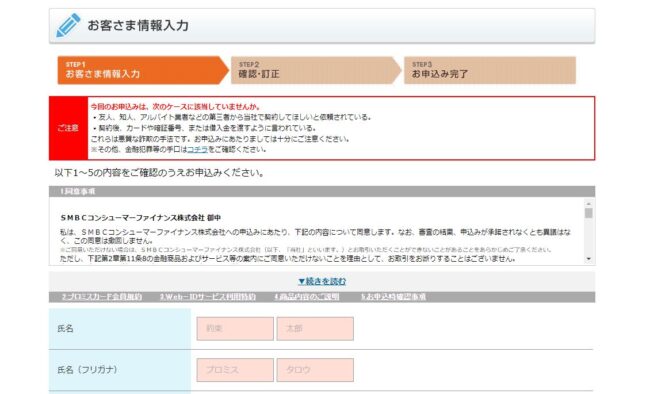
Task: Focus the given name field showing 太郎
Action: pos(315,328)
